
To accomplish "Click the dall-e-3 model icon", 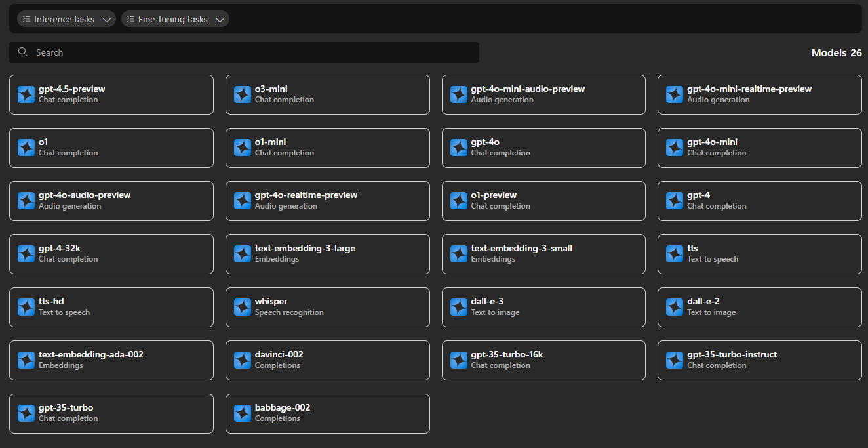I will (459, 307).
